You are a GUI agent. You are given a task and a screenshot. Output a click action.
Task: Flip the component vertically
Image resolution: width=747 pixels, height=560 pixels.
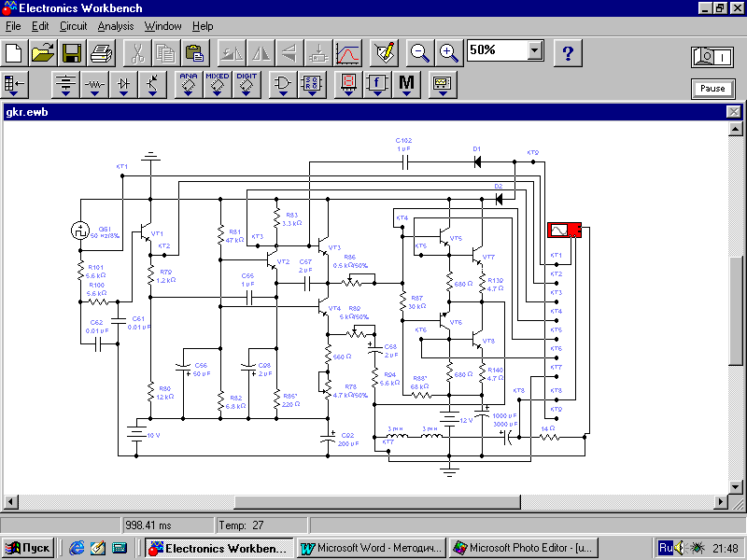pyautogui.click(x=289, y=52)
